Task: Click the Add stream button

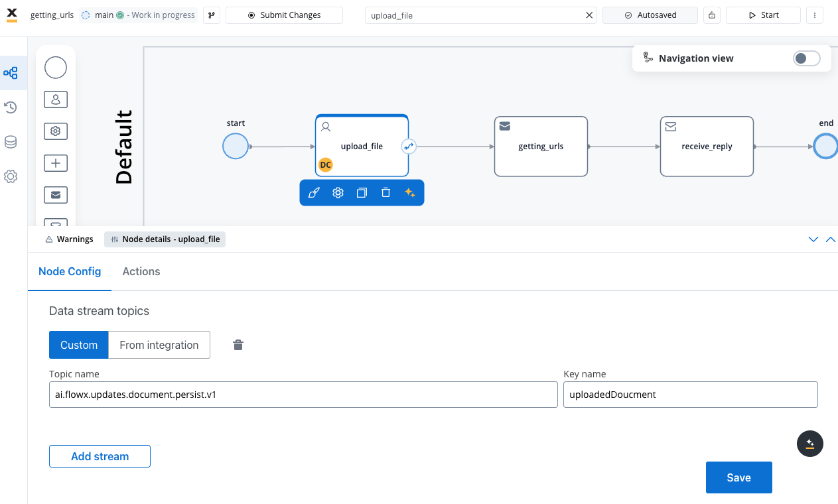Action: tap(100, 456)
